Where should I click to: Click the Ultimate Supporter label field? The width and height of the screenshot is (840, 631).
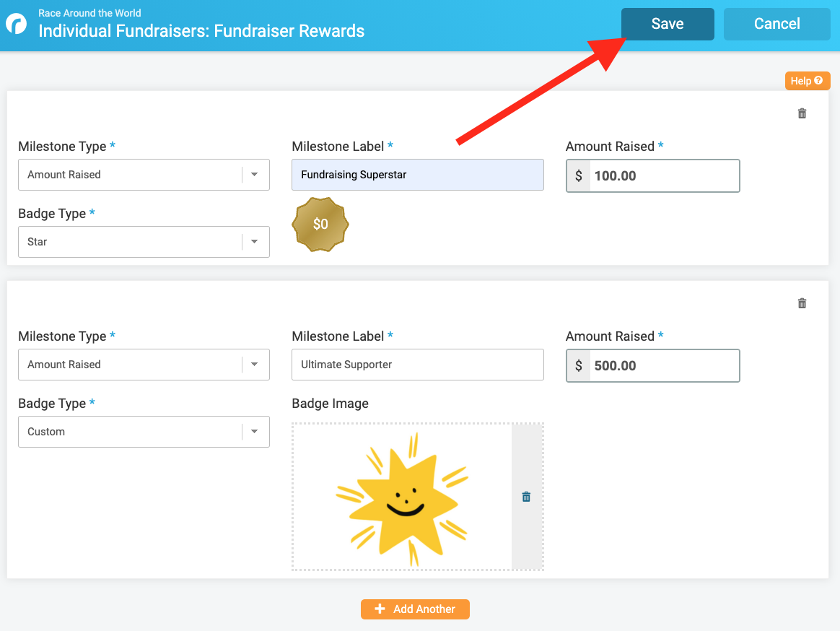pyautogui.click(x=417, y=365)
